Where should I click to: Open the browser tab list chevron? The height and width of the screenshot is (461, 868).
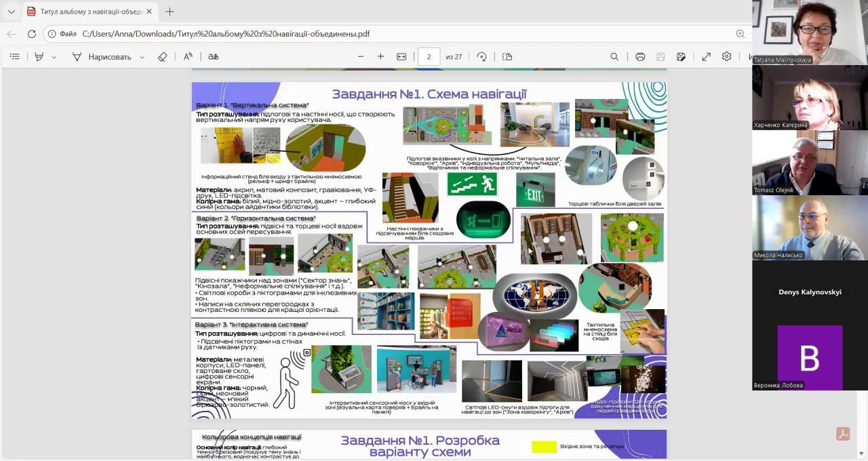[11, 12]
